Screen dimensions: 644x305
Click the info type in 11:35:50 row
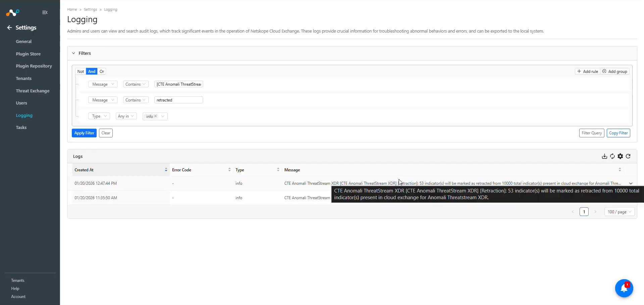coord(239,198)
